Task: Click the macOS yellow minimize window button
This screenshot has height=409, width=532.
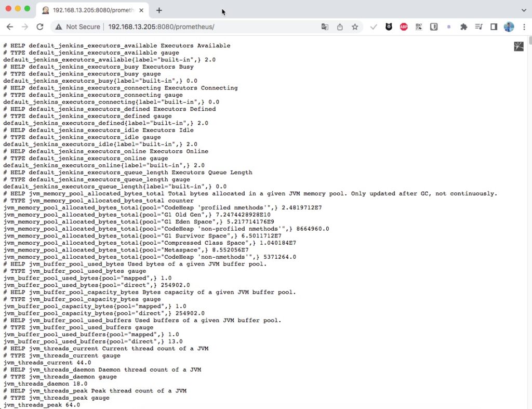Action: (x=18, y=8)
